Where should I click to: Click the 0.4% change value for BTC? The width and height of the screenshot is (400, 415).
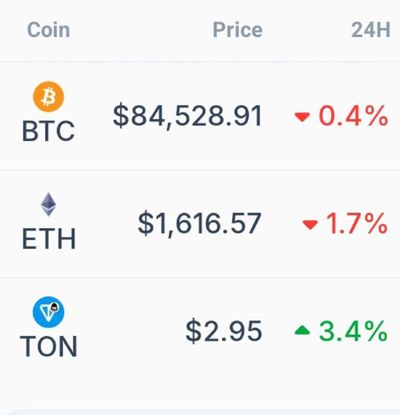(x=354, y=116)
